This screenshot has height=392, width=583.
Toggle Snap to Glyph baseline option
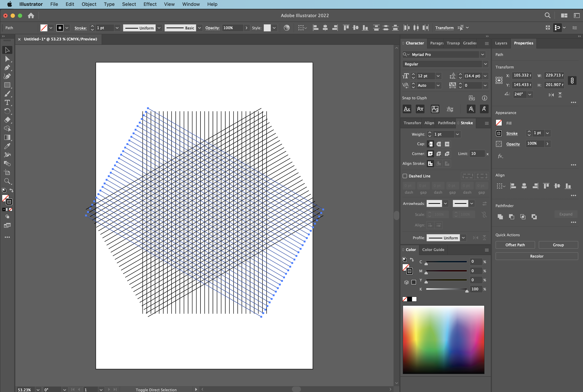[407, 109]
